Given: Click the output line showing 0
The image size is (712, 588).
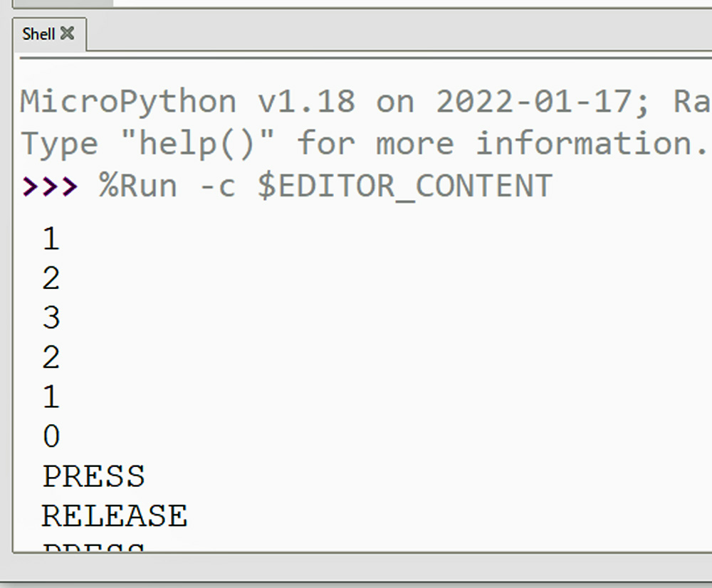Looking at the screenshot, I should (x=51, y=436).
